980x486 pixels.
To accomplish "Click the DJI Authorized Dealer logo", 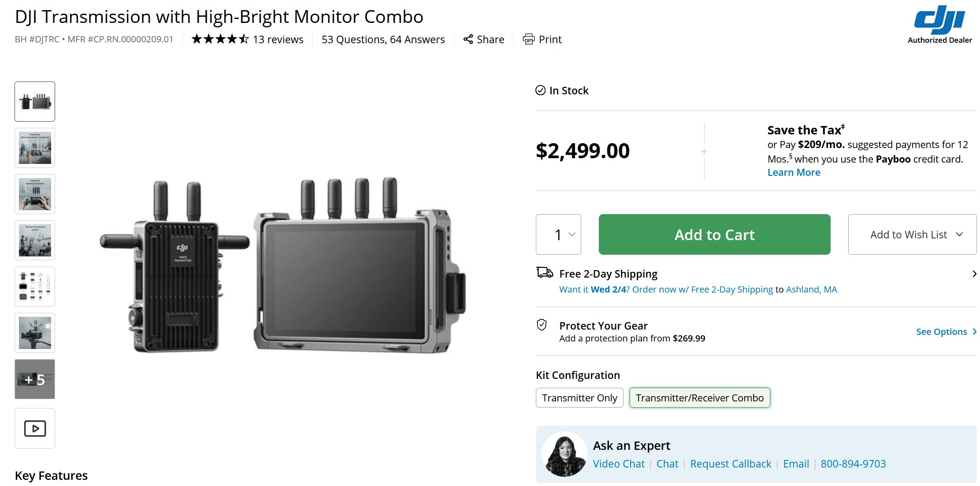I will 939,25.
